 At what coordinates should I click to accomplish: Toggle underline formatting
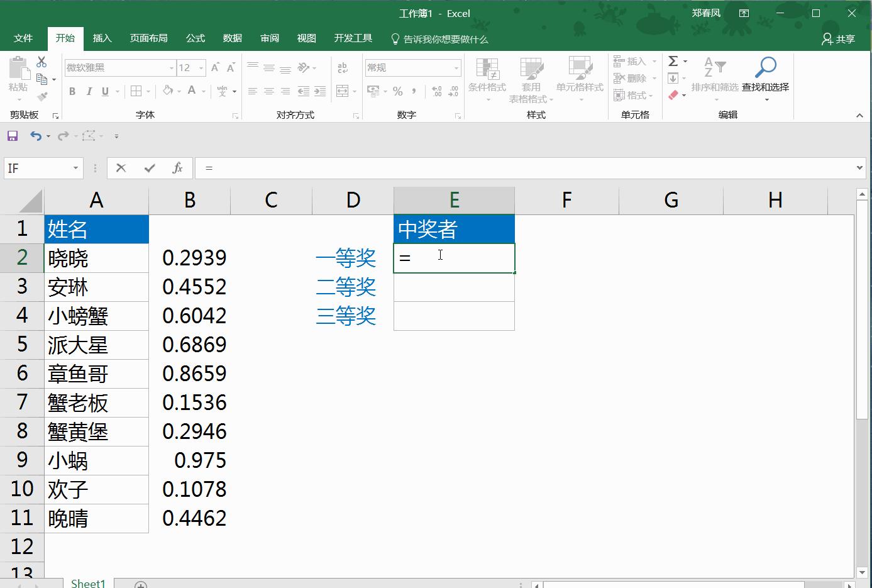tap(104, 91)
